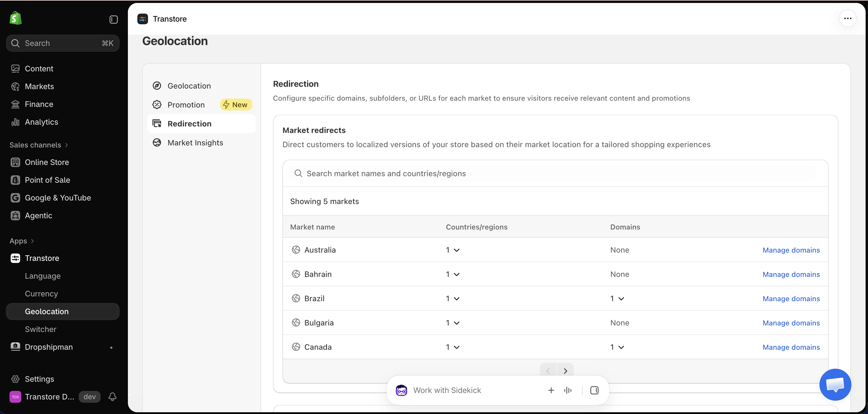Viewport: 868px width, 414px height.
Task: Open the Geolocation settings tab
Action: click(x=202, y=86)
